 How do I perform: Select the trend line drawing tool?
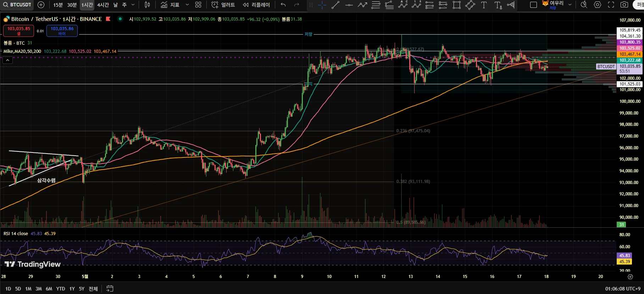[x=335, y=5]
